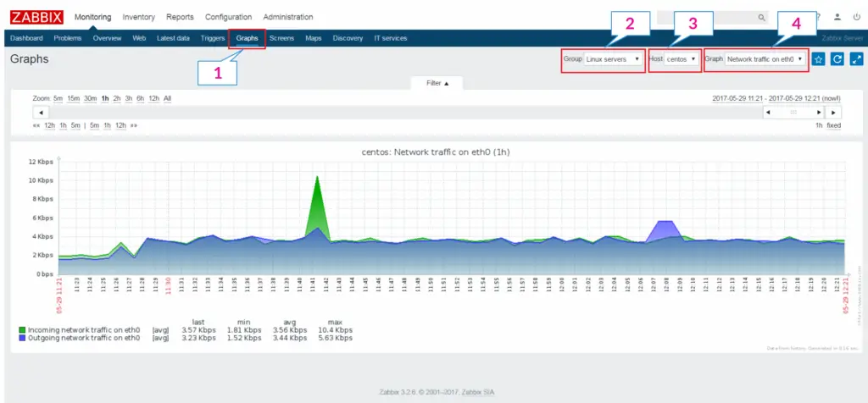Screen dimensions: 868x403
Task: Open the Host dropdown centos
Action: (x=682, y=58)
